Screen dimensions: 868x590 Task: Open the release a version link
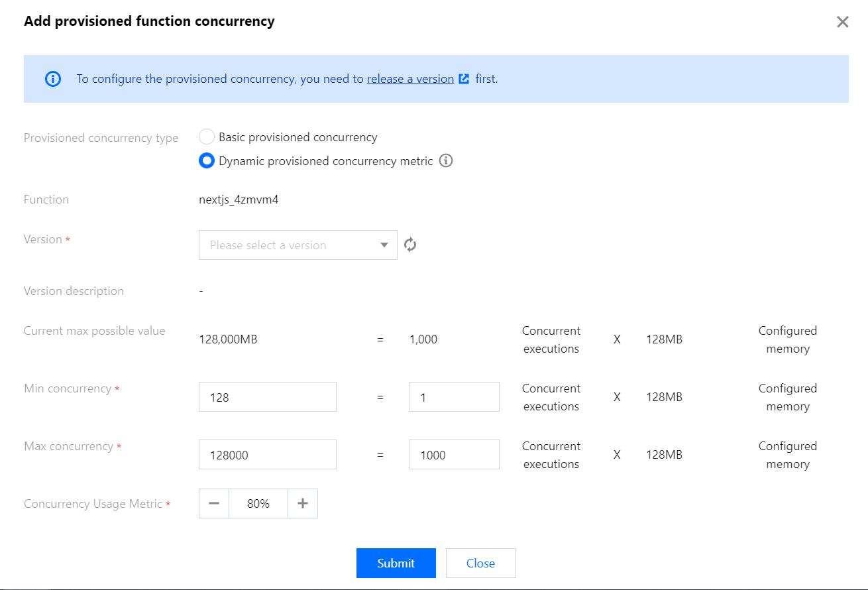(410, 79)
